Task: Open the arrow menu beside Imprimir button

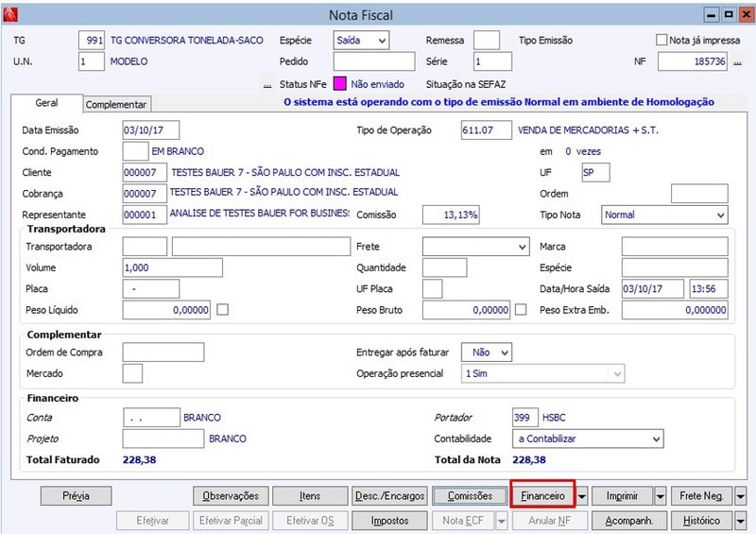Action: [660, 496]
